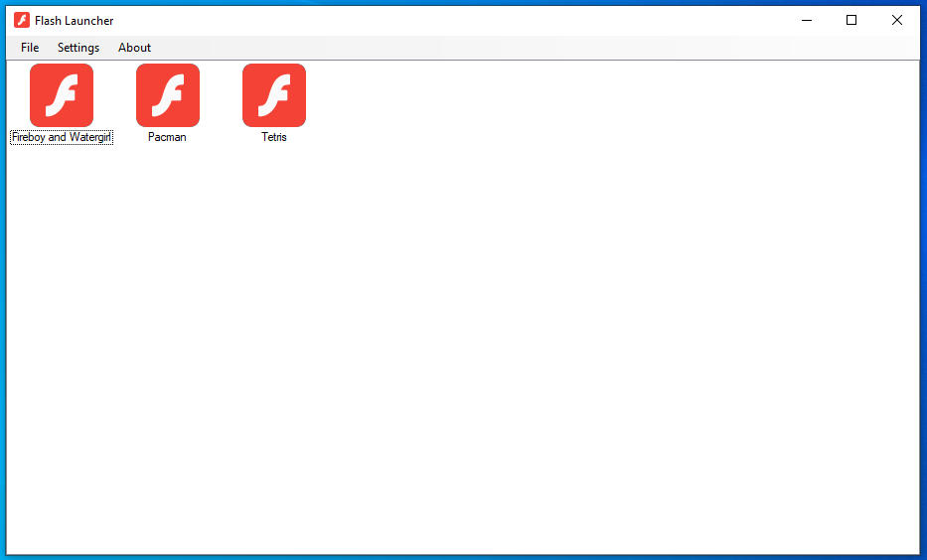Image resolution: width=927 pixels, height=560 pixels.
Task: Click the 'Tetris' text label
Action: (x=273, y=137)
